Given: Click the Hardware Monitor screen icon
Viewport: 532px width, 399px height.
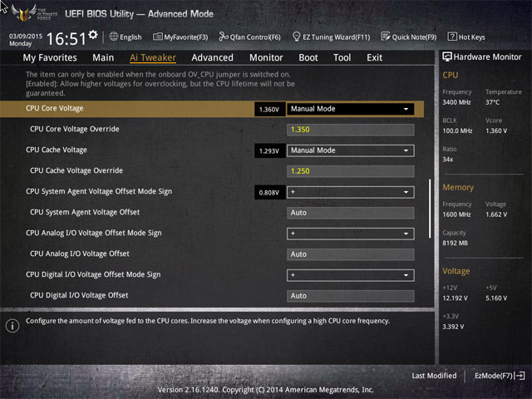Looking at the screenshot, I should point(447,57).
